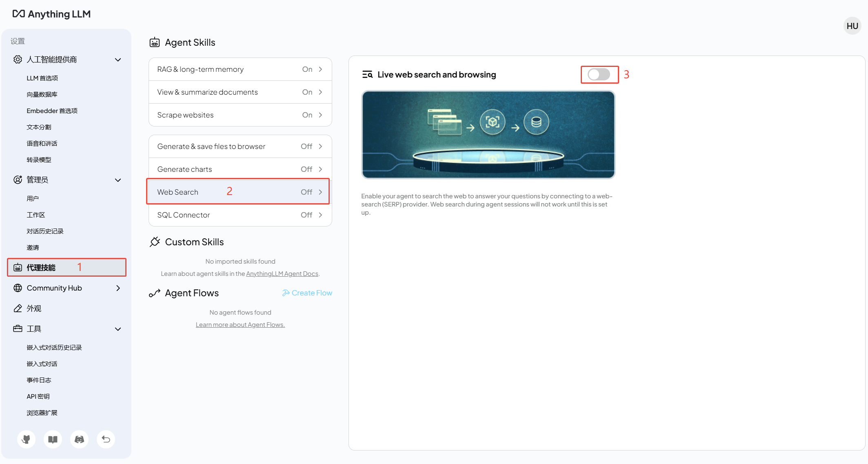Collapse the 人工智能提供商 section chevron
This screenshot has height=464, width=868.
(118, 60)
